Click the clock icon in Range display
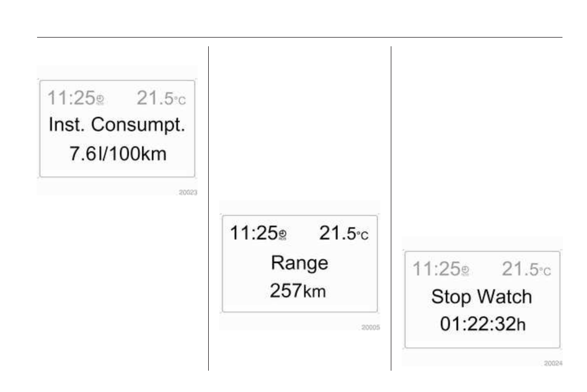 click(282, 235)
